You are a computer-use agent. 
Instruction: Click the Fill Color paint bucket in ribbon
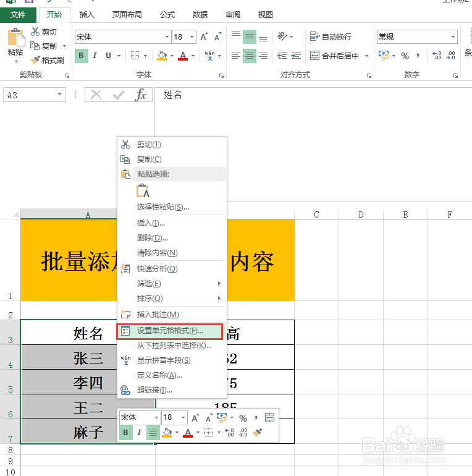pyautogui.click(x=162, y=56)
